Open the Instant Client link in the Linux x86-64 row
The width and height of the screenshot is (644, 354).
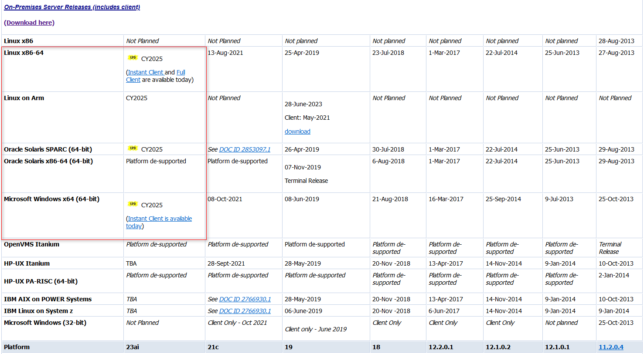[x=145, y=72]
